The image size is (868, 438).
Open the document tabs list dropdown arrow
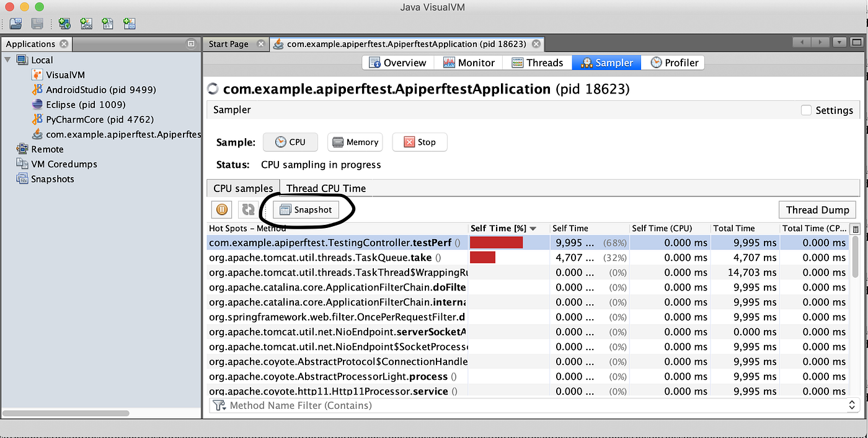(839, 43)
